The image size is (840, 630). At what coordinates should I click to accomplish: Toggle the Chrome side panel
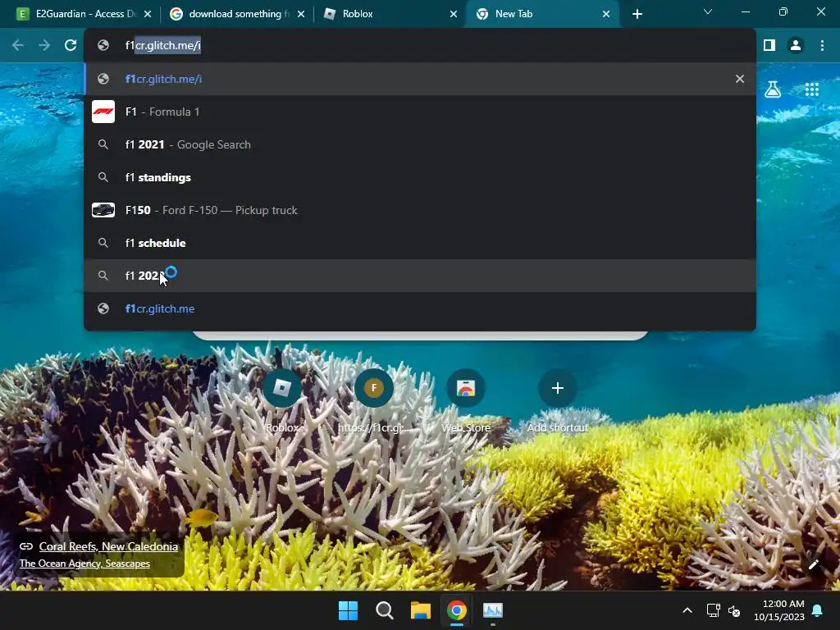[x=769, y=46]
